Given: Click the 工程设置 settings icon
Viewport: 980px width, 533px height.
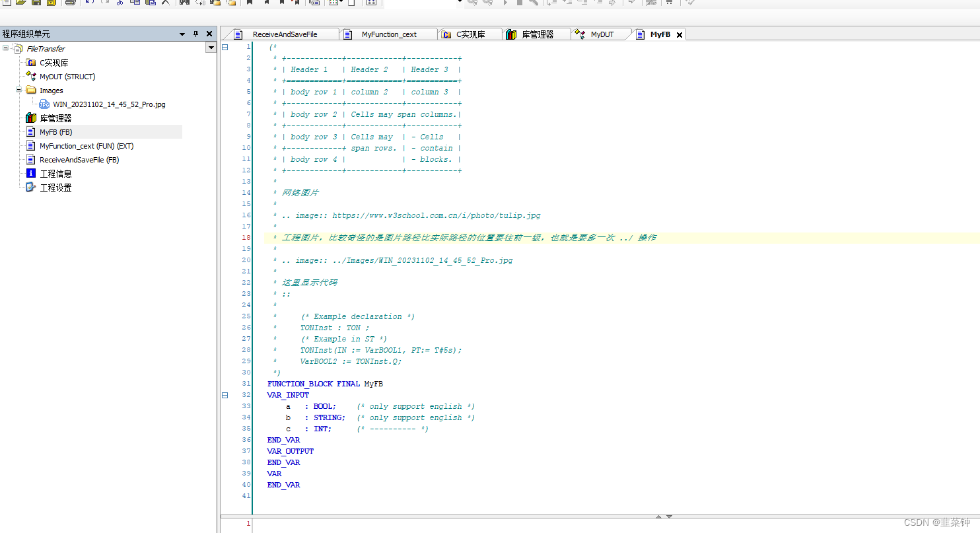Looking at the screenshot, I should (30, 187).
